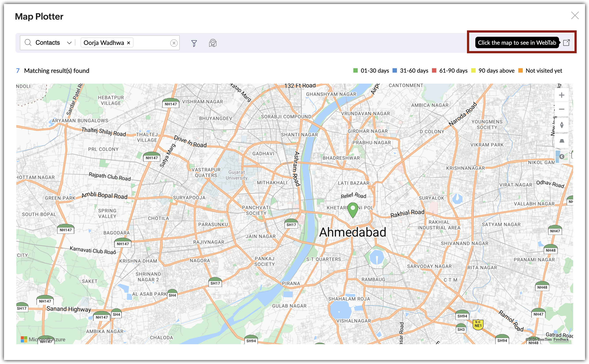The image size is (589, 364).
Task: Click the yellow 90 days above swatch
Action: pos(473,71)
